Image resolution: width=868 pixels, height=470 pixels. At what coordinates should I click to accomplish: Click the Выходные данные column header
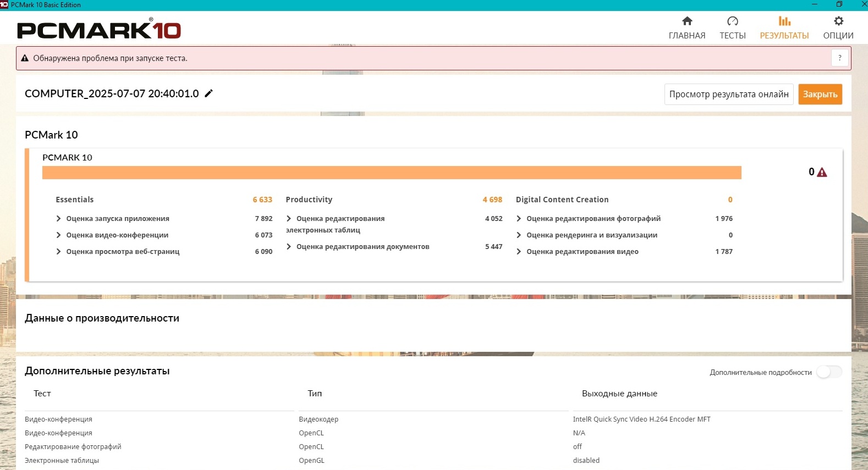click(x=619, y=394)
